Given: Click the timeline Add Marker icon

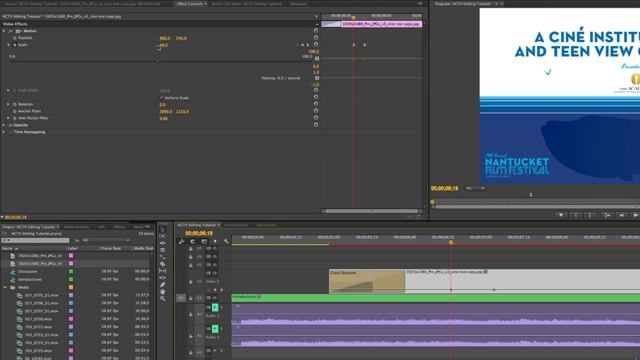Looking at the screenshot, I should click(215, 241).
